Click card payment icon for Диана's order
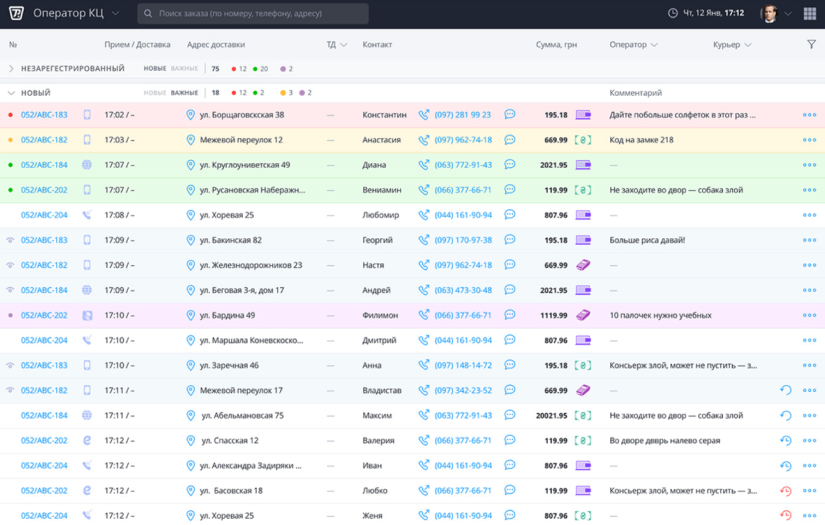Image resolution: width=825 pixels, height=525 pixels. (583, 165)
